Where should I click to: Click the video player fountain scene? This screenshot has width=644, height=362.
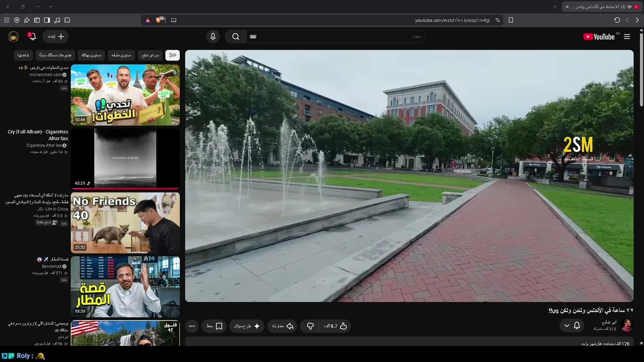coord(409,176)
